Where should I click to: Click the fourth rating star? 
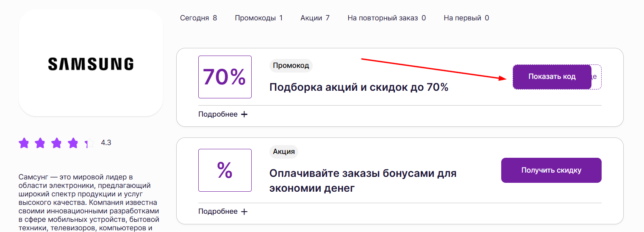click(x=73, y=143)
